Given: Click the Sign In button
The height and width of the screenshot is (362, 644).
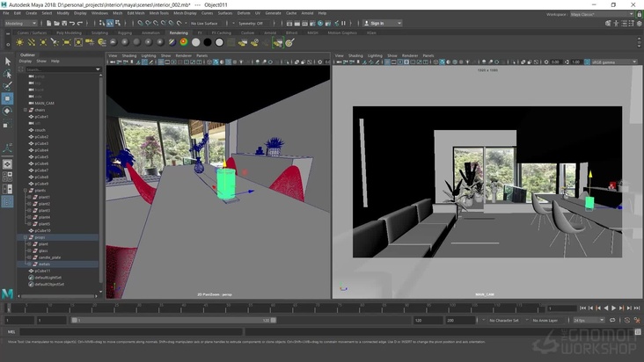Looking at the screenshot, I should pos(377,23).
